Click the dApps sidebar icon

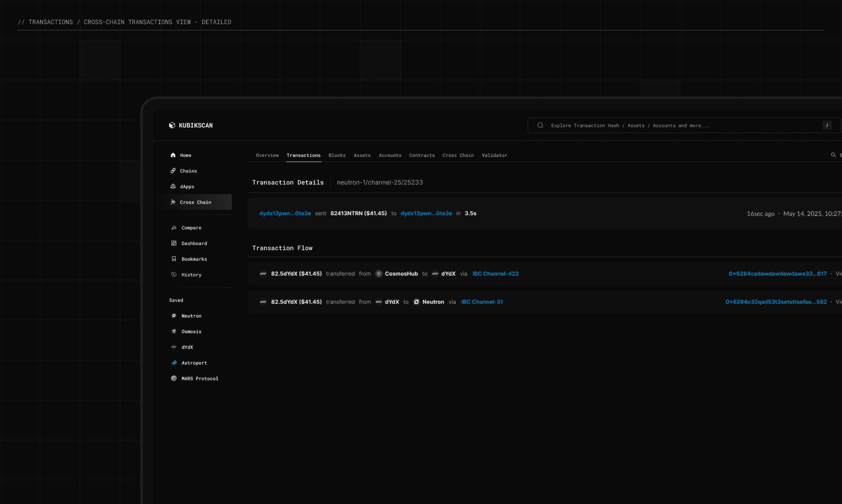tap(173, 187)
